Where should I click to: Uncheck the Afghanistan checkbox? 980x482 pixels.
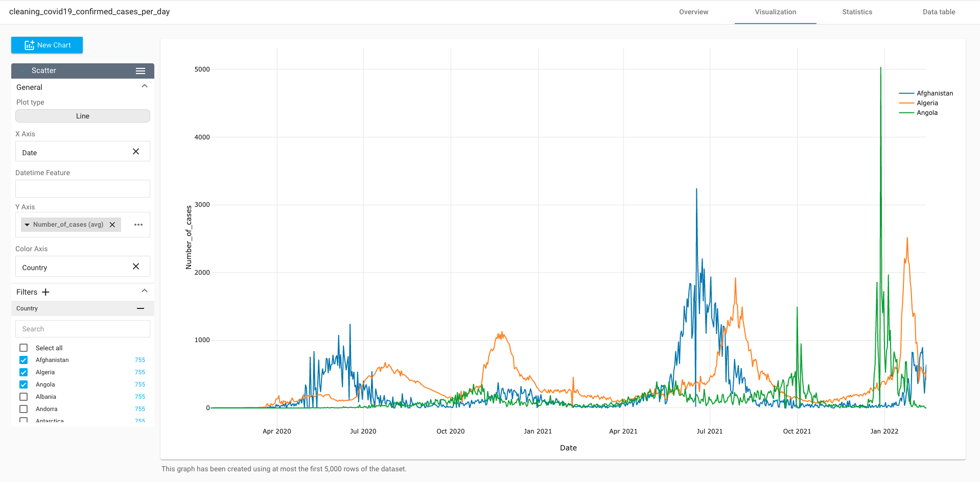(x=24, y=360)
